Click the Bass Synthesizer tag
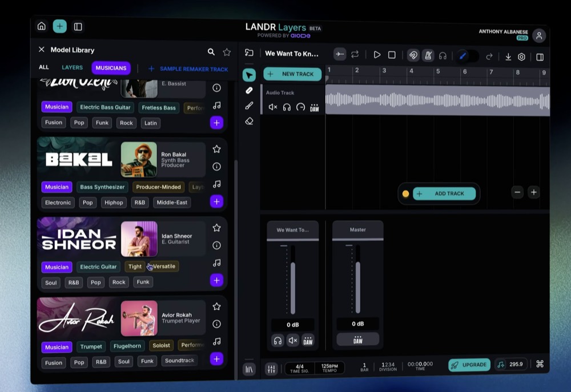 pos(102,187)
